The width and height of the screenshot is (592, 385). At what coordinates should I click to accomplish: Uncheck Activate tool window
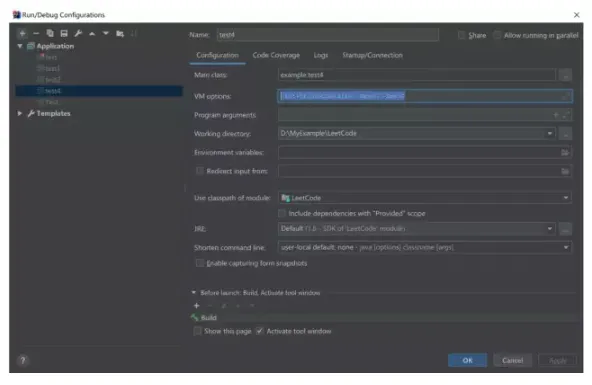pos(259,331)
